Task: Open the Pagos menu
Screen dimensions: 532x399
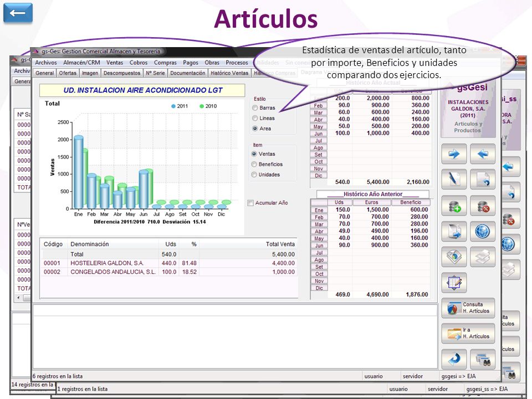Action: [x=191, y=63]
